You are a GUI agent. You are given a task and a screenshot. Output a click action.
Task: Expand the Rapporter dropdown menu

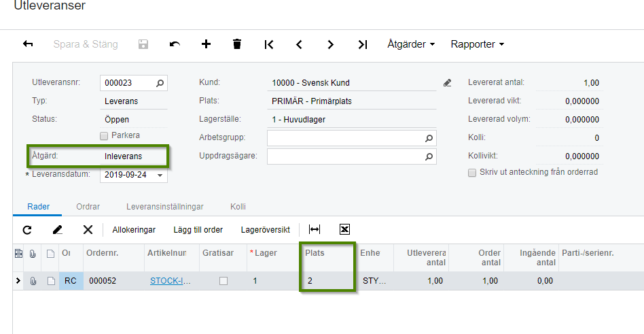(478, 44)
